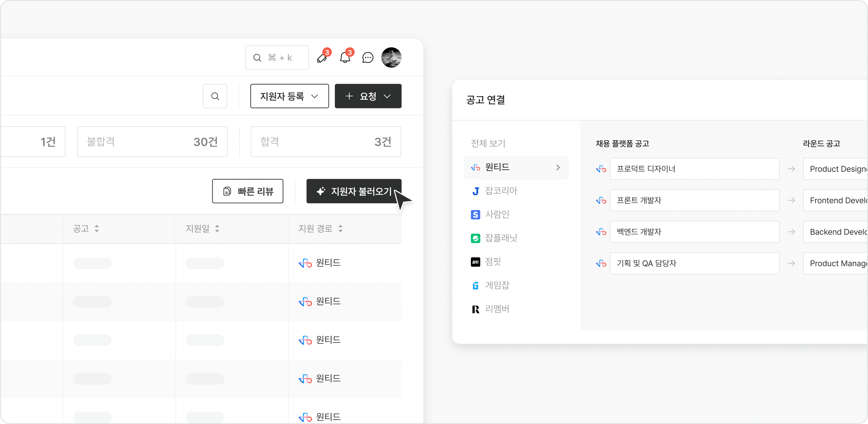This screenshot has width=868, height=424.
Task: Click the 빠른 리뷰 button
Action: [x=248, y=191]
